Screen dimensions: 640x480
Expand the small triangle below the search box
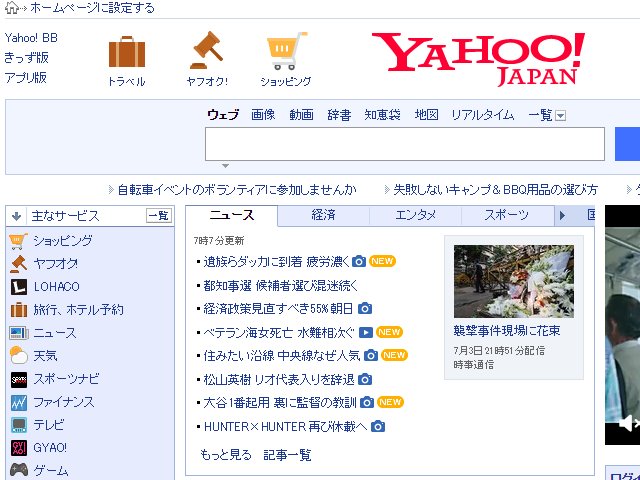[x=225, y=166]
